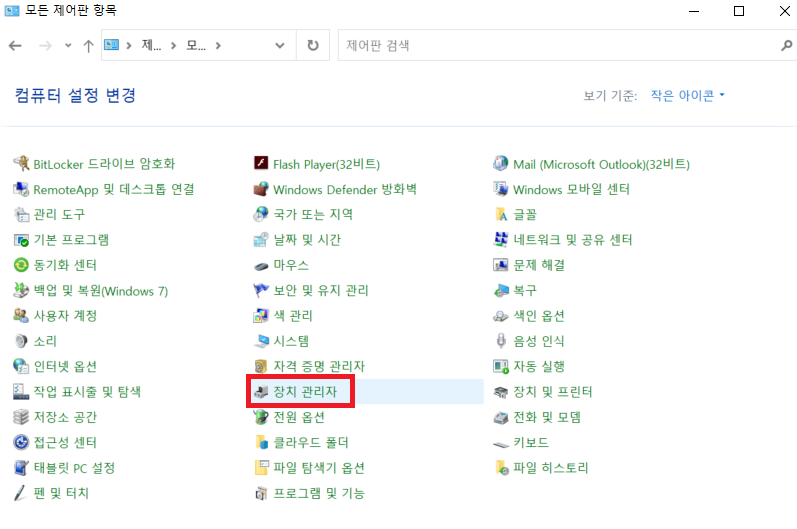Open the Mail (Microsoft Outlook) icon
Image resolution: width=797 pixels, height=529 pixels.
click(501, 164)
